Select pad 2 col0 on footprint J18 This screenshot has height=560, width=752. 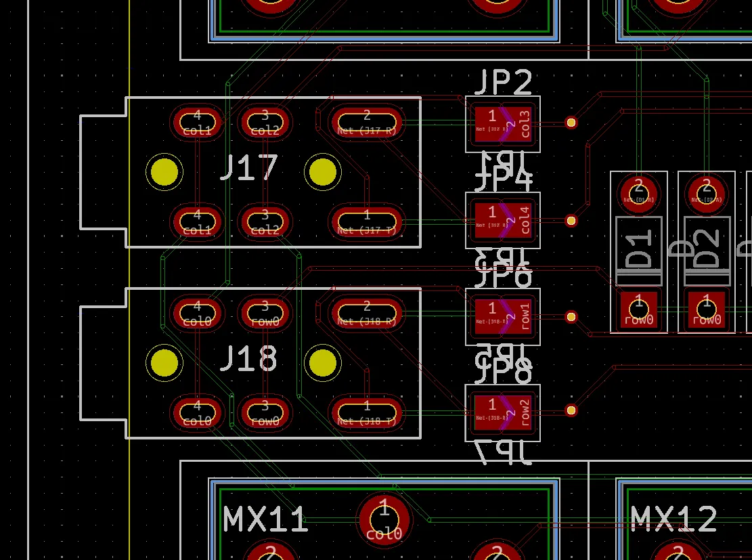click(x=366, y=313)
